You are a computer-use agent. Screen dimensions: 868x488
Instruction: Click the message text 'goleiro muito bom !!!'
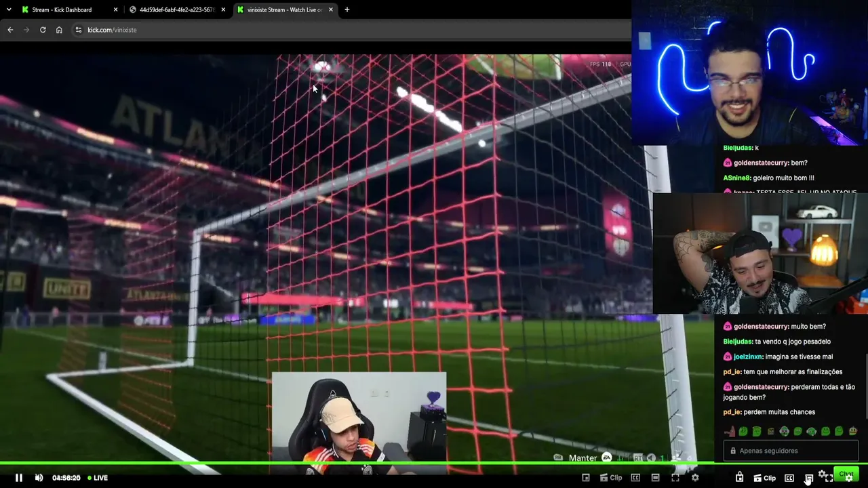click(783, 178)
